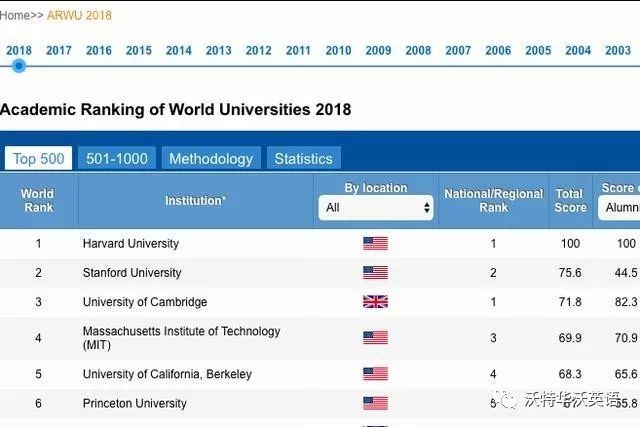Click the US flag in MIT row
This screenshot has width=640, height=427.
376,338
